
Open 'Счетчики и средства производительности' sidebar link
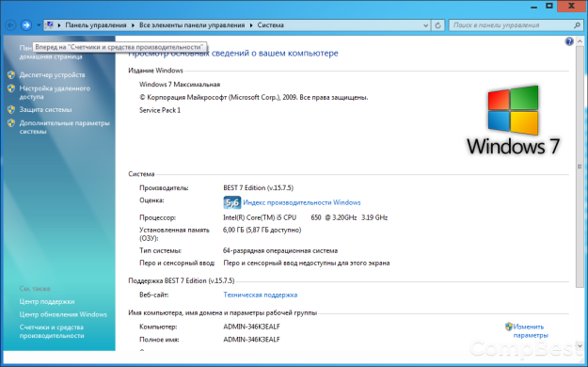[x=52, y=331]
